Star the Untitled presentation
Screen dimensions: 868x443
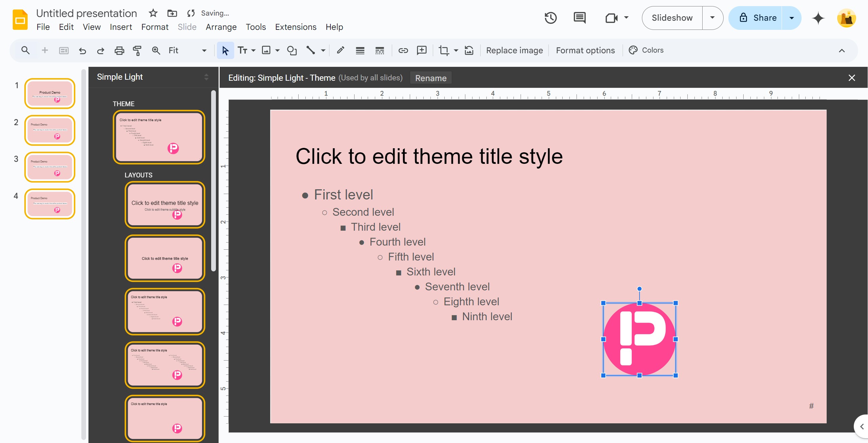(153, 13)
